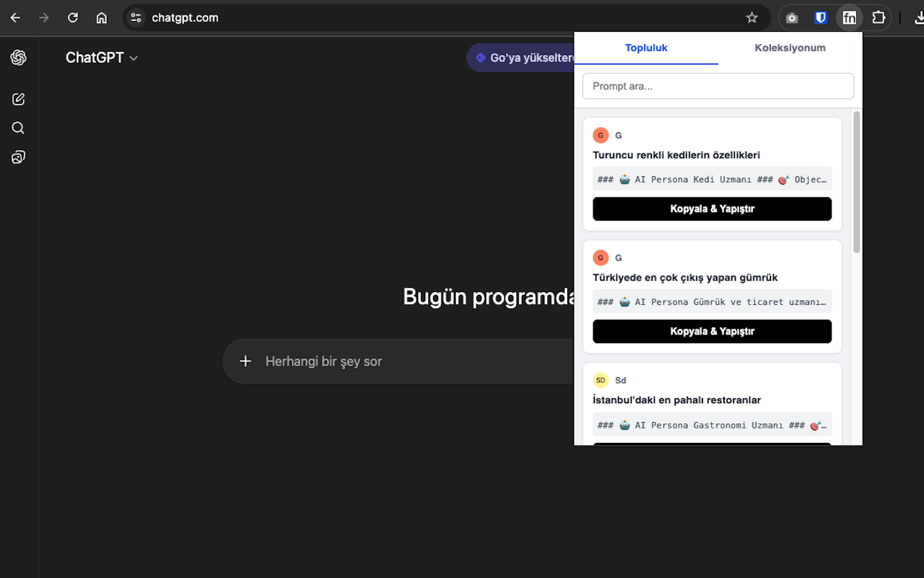
Task: Switch to the Koleksiyonum tab
Action: [790, 48]
